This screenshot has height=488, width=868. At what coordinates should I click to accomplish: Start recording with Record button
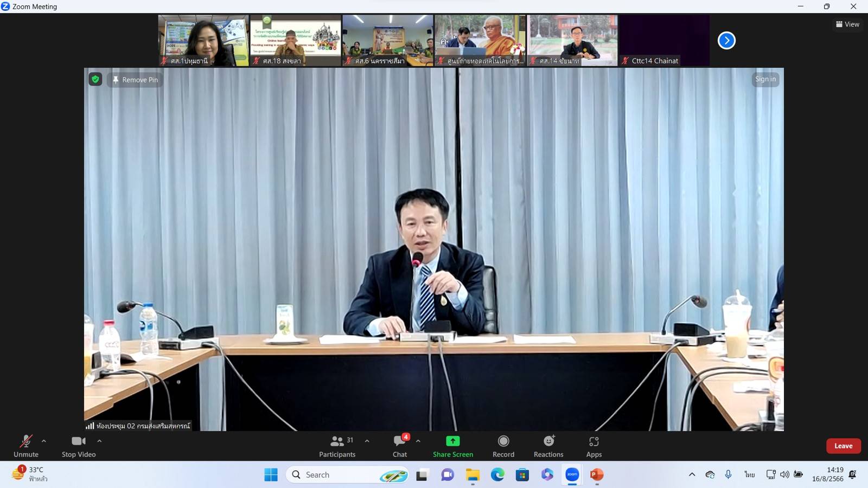503,446
